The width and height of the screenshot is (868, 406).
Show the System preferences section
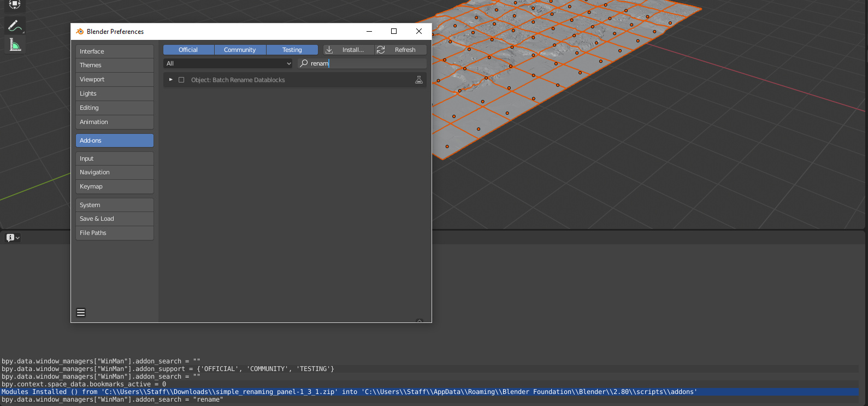click(x=115, y=205)
